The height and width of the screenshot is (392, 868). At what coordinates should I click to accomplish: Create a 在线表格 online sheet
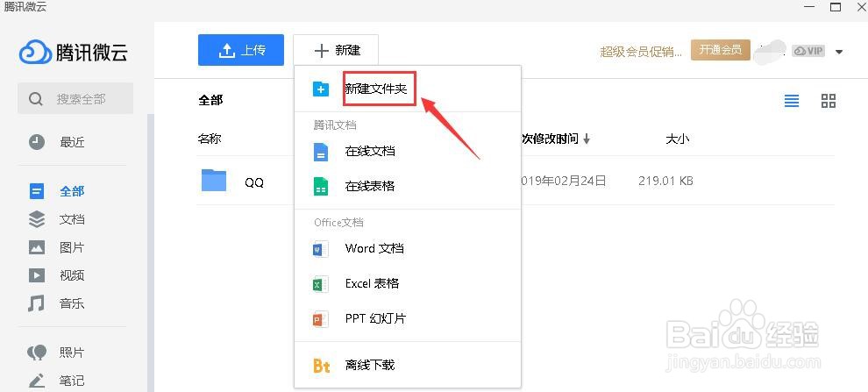click(x=370, y=186)
